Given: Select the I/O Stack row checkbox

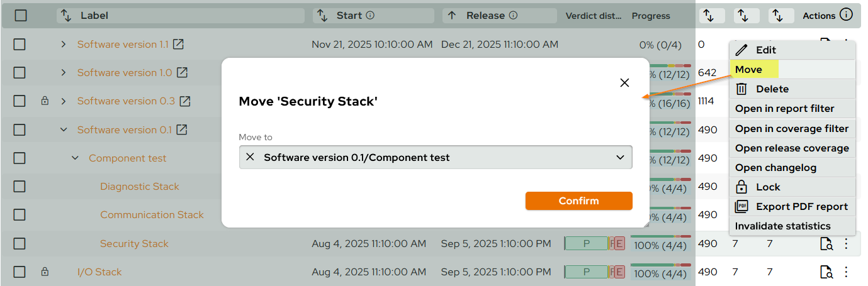Looking at the screenshot, I should tap(20, 272).
